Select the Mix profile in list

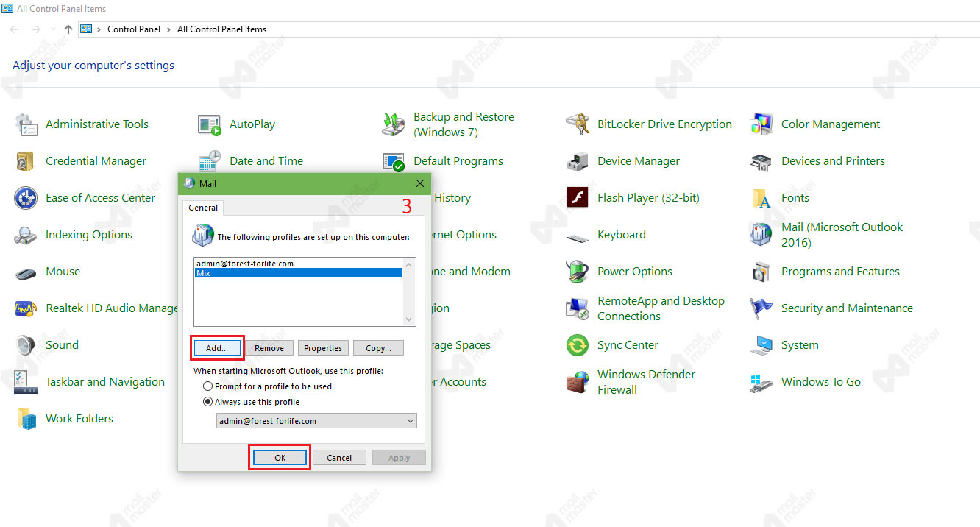point(299,272)
